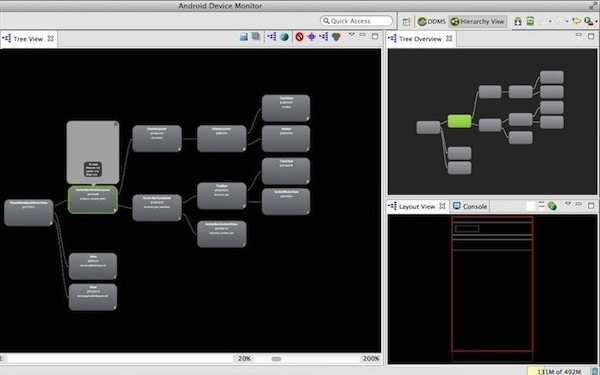
Task: Click the PhoneWindow DecorView root node
Action: [x=29, y=212]
